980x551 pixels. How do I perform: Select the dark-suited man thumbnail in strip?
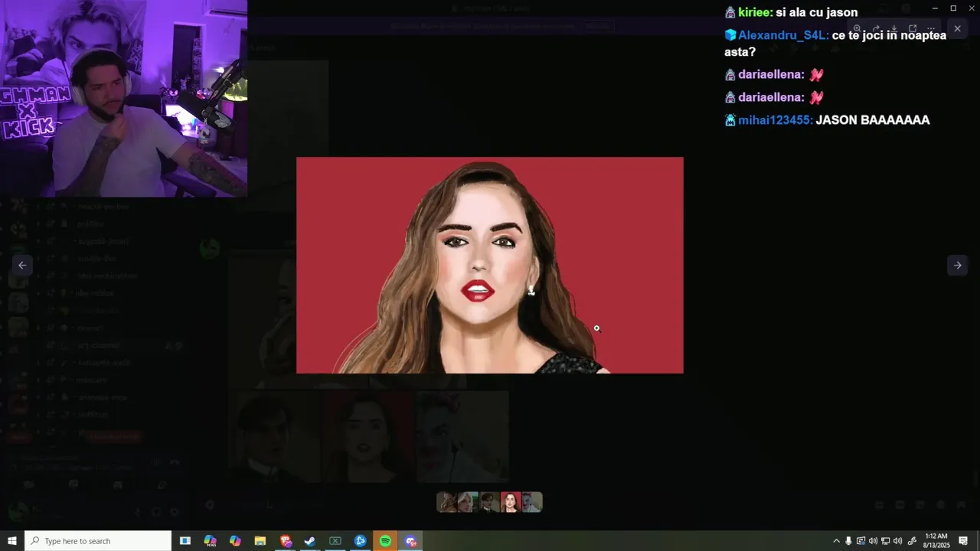pyautogui.click(x=489, y=502)
